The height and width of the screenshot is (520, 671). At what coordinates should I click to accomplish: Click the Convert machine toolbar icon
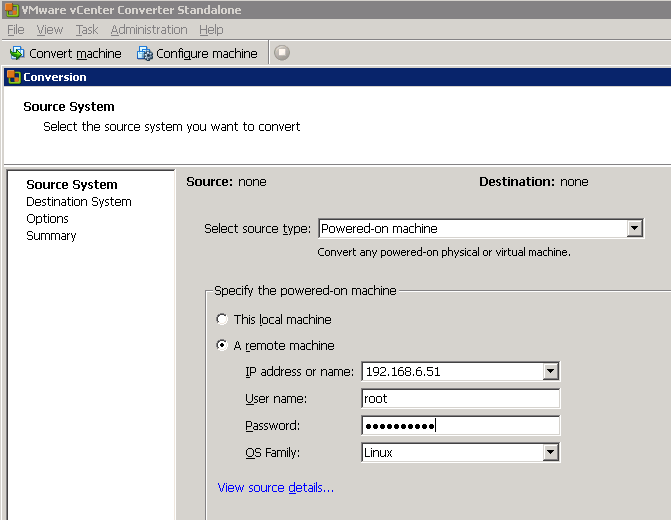click(x=17, y=53)
